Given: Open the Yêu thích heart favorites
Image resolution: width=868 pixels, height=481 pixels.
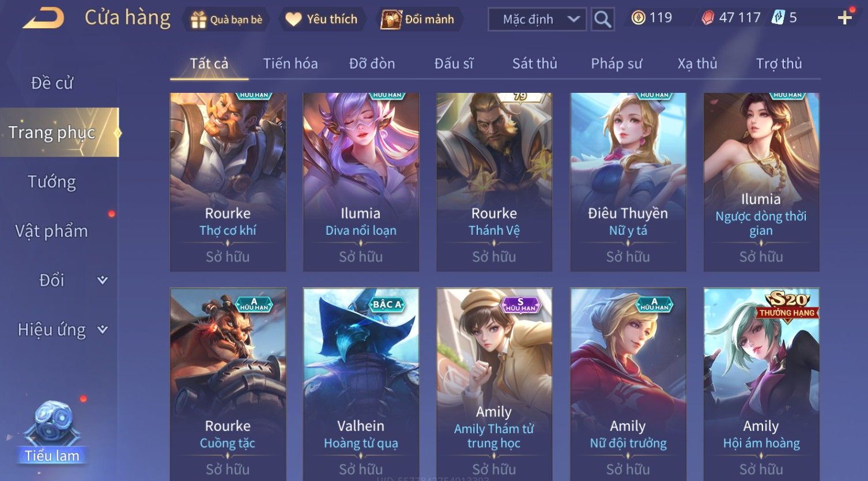Looking at the screenshot, I should pyautogui.click(x=322, y=19).
